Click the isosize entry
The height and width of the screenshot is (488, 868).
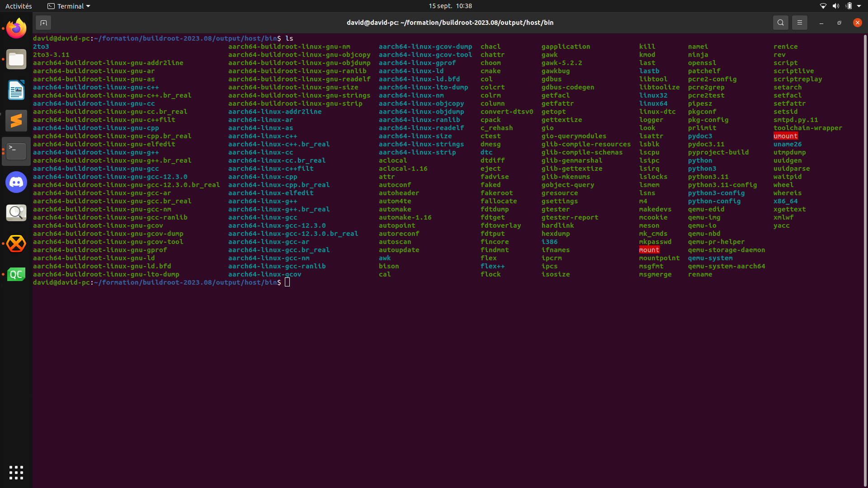tap(556, 274)
